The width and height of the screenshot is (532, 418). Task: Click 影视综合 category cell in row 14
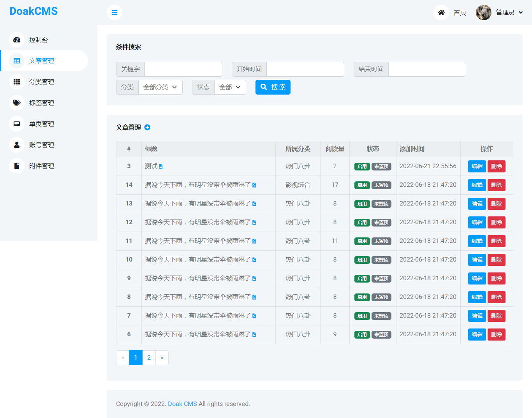[x=298, y=185]
